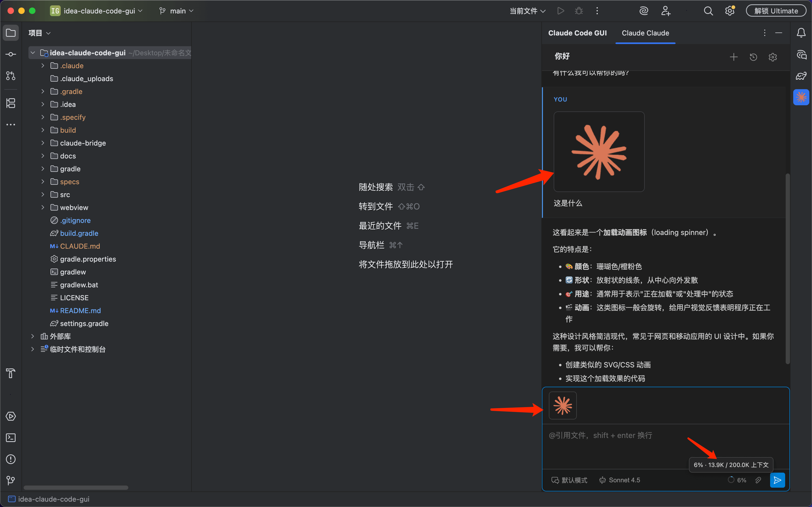Screen dimensions: 812x507
Task: Open the 当前文件 run configuration dropdown
Action: point(526,10)
